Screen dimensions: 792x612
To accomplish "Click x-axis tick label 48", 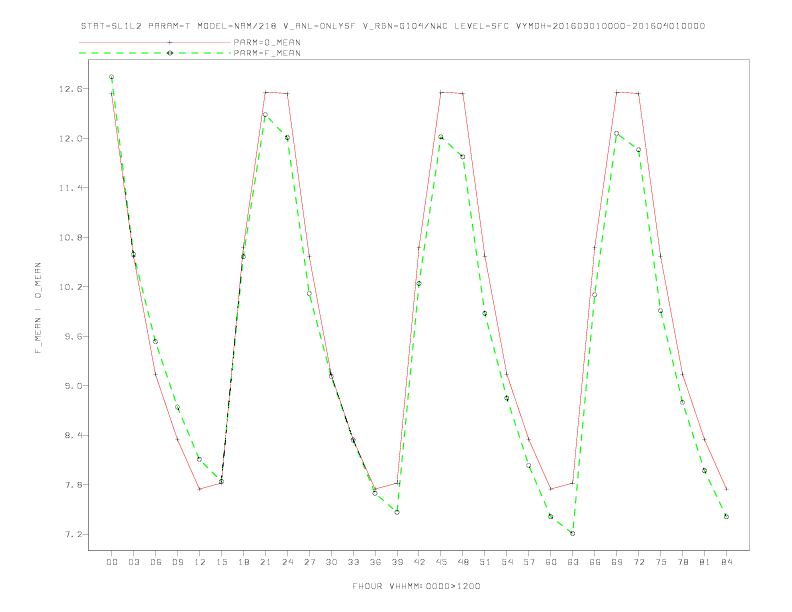I will pos(463,562).
